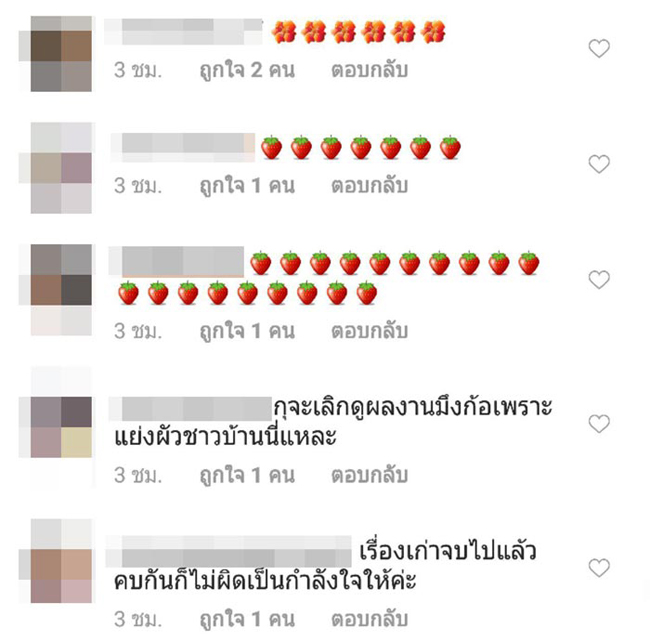Screen dimensions: 650x641
Task: Reply to the แย่งผัวชาวบ้าน comment
Action: (369, 475)
